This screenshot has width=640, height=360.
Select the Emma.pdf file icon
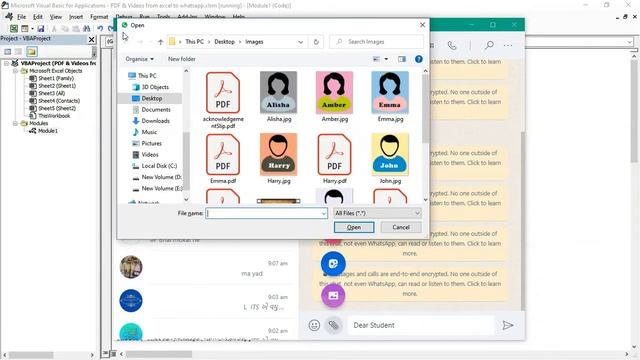click(223, 155)
